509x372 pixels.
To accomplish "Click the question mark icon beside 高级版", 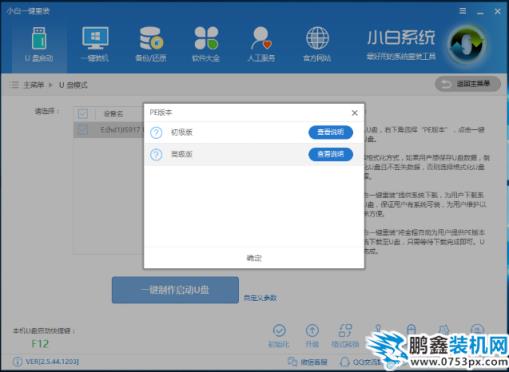I will pos(156,155).
